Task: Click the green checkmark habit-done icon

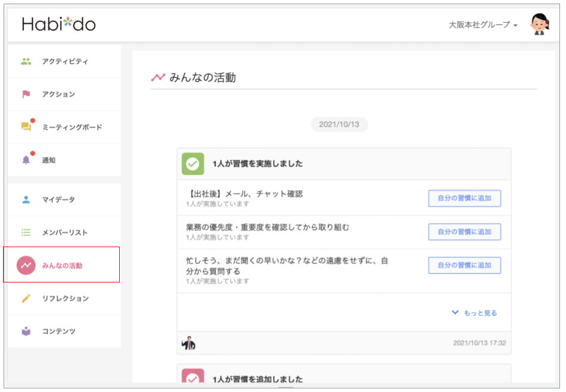Action: (x=193, y=164)
